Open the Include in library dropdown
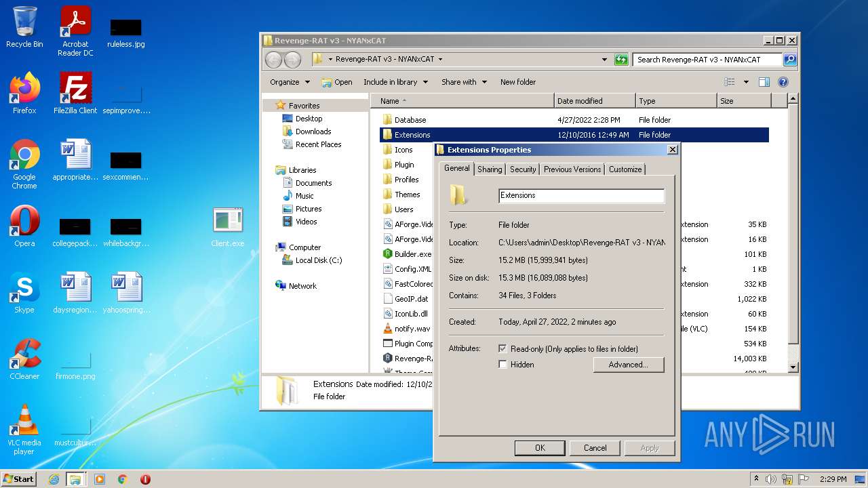The width and height of the screenshot is (868, 488). click(x=395, y=82)
